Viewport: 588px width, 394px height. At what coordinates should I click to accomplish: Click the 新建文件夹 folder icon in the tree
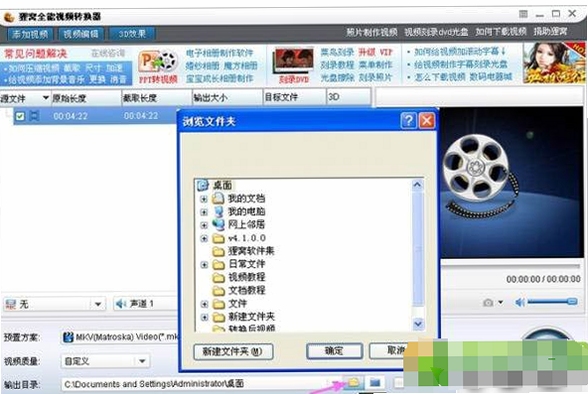(218, 317)
